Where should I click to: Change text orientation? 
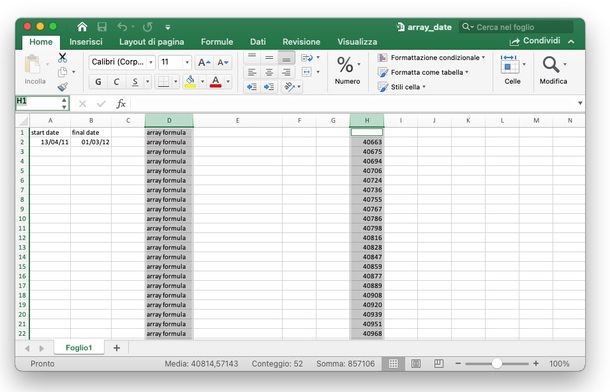pyautogui.click(x=289, y=87)
